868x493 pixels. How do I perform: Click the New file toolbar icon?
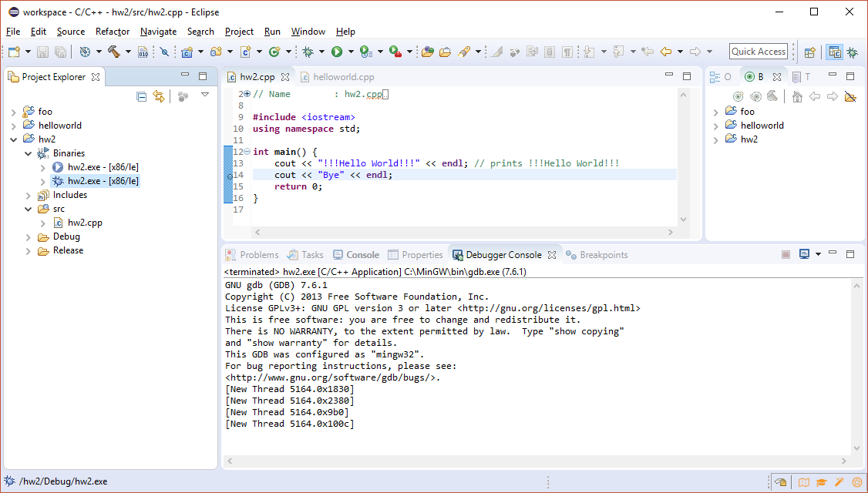pos(14,52)
